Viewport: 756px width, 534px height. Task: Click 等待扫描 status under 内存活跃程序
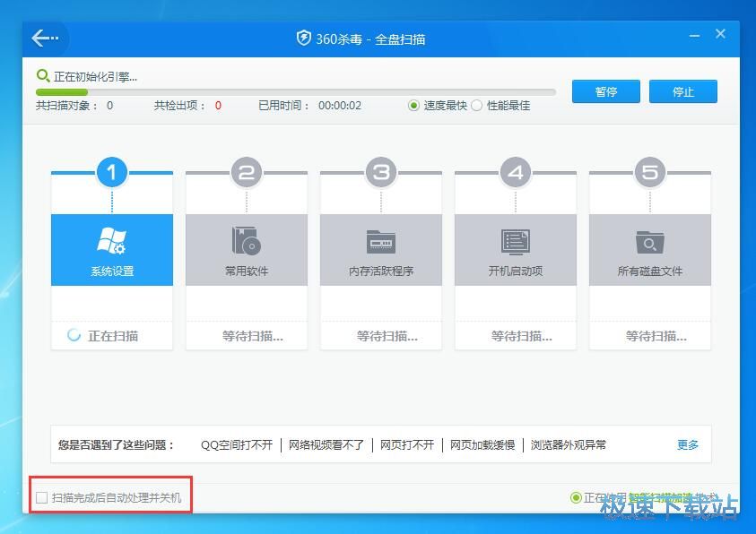point(387,336)
